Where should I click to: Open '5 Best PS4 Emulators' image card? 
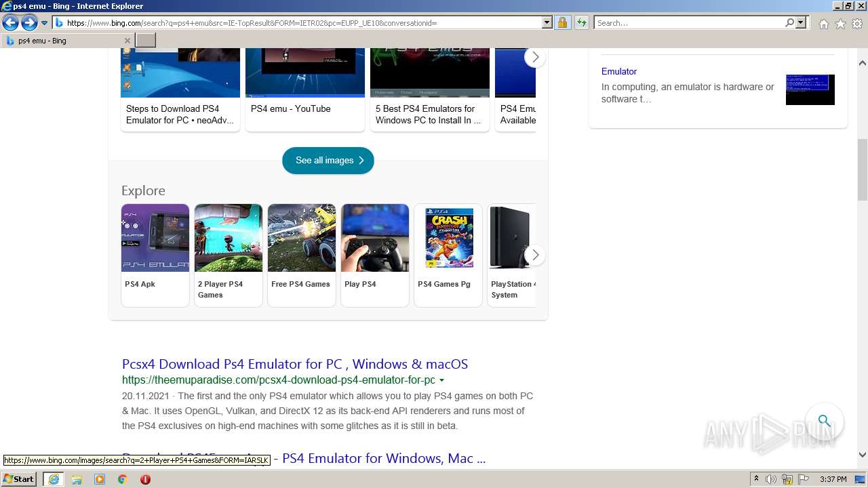(430, 89)
